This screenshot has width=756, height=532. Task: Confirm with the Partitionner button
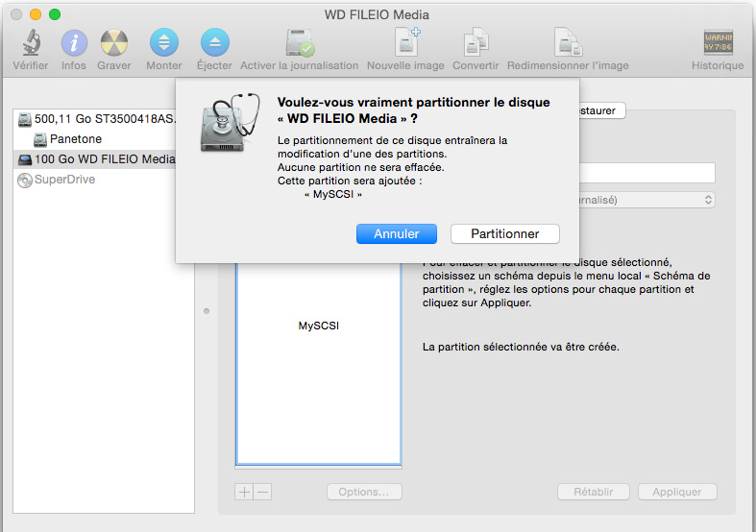tap(505, 233)
